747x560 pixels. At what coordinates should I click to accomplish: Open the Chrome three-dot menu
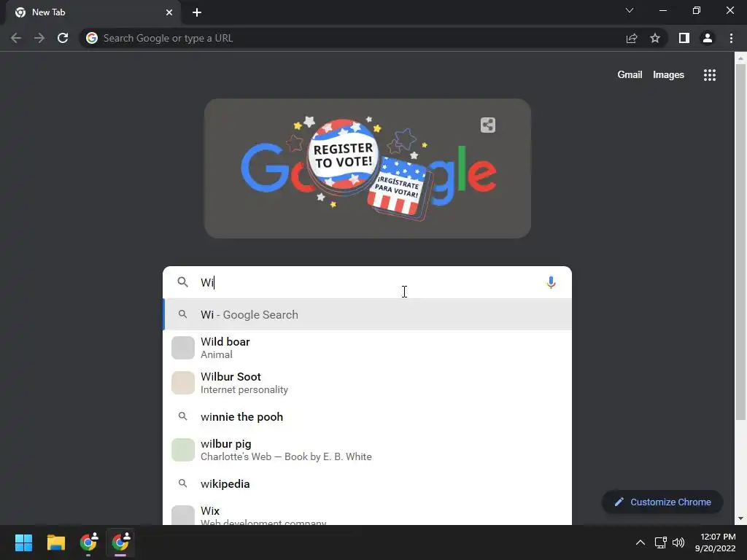pyautogui.click(x=731, y=38)
